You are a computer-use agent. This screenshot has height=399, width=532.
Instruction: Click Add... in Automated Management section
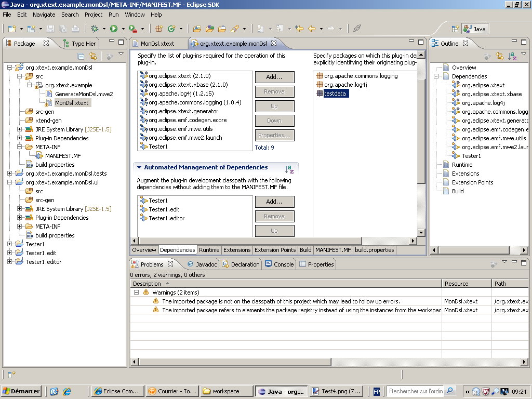pos(274,202)
